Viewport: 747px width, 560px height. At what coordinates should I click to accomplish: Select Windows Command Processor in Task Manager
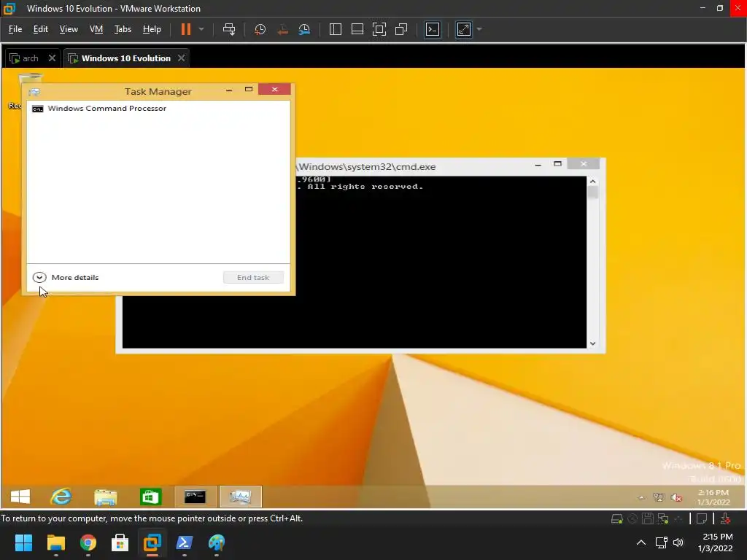[x=158, y=109]
